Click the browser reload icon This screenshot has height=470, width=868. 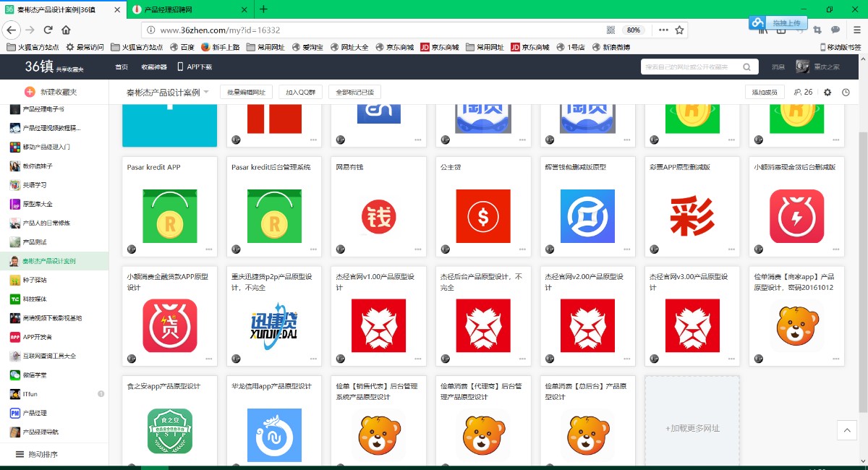(x=48, y=30)
